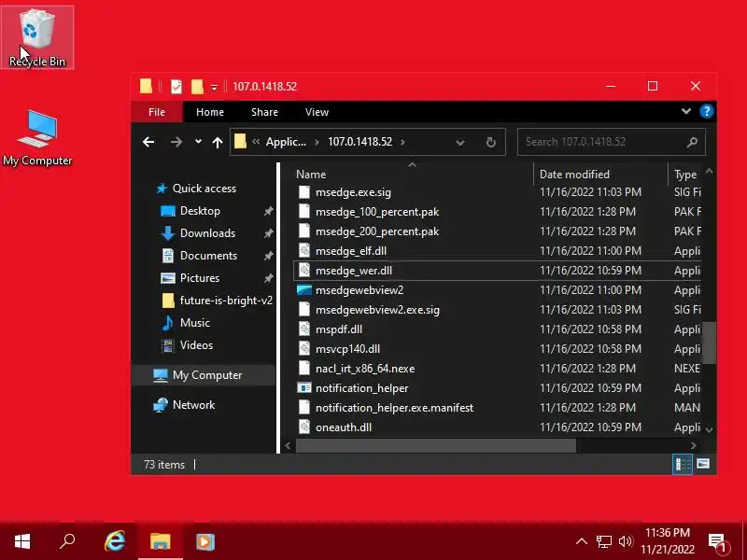The height and width of the screenshot is (560, 747).
Task: Select the msedge_elf.dll file
Action: pyautogui.click(x=351, y=251)
